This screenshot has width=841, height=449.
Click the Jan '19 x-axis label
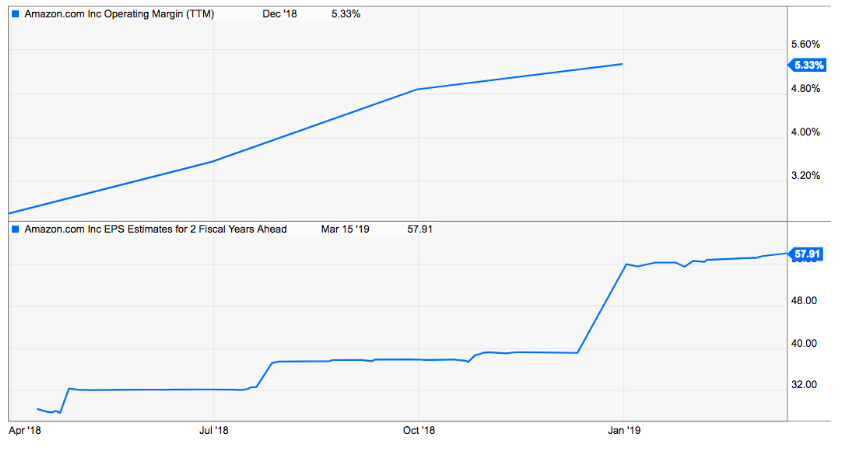tap(624, 430)
